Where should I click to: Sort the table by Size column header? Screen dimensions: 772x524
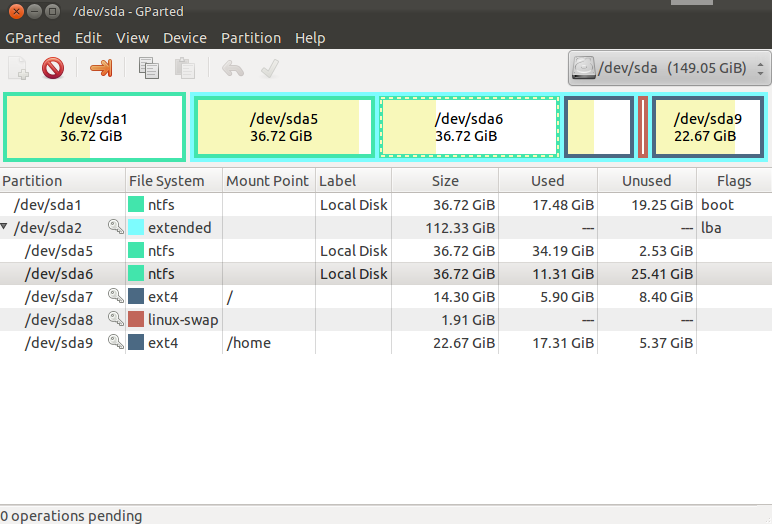coord(445,181)
